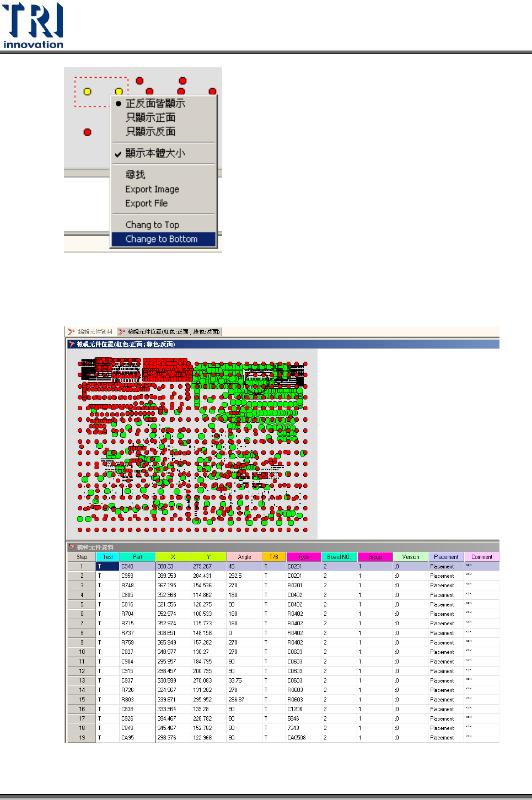
Task: Click part cell C937
Action: coord(138,680)
